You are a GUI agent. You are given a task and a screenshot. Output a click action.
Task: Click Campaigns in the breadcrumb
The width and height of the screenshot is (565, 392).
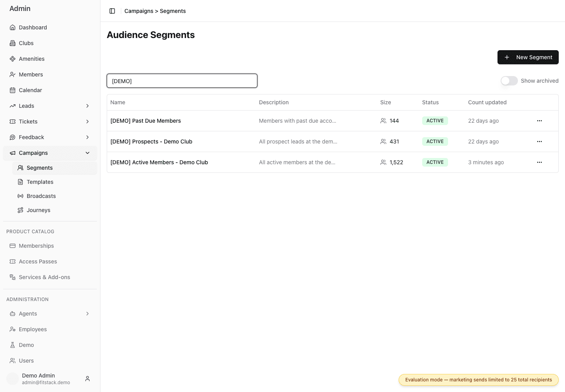pyautogui.click(x=139, y=11)
